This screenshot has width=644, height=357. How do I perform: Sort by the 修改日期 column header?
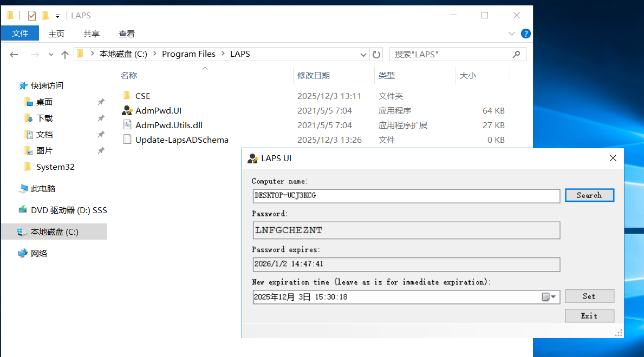pyautogui.click(x=314, y=76)
